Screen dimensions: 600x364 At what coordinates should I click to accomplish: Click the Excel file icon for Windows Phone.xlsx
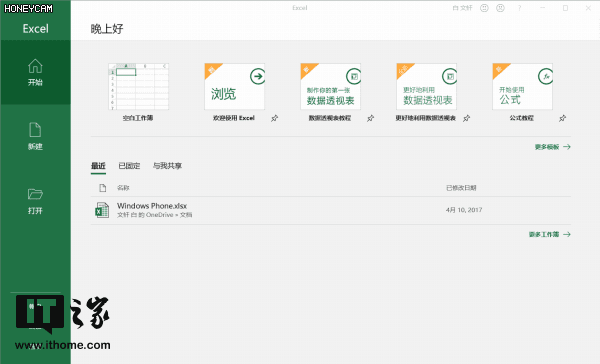102,210
